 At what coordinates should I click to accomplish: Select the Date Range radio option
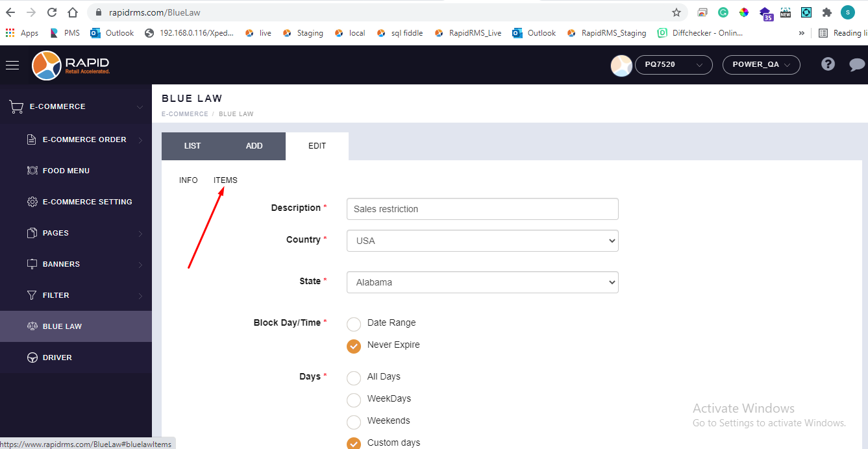[354, 324]
